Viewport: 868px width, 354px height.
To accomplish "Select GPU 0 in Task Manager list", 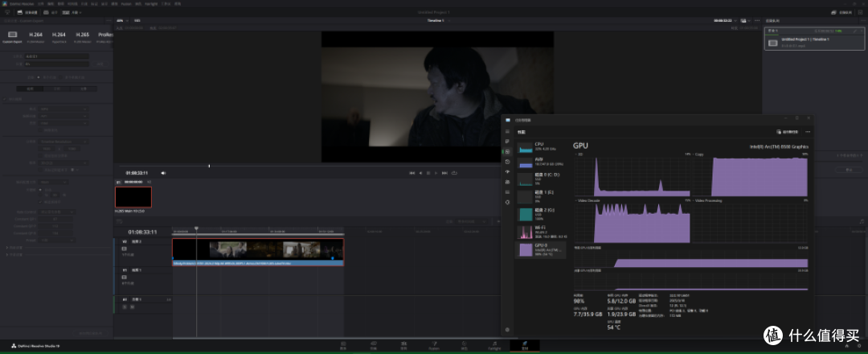I will (540, 250).
